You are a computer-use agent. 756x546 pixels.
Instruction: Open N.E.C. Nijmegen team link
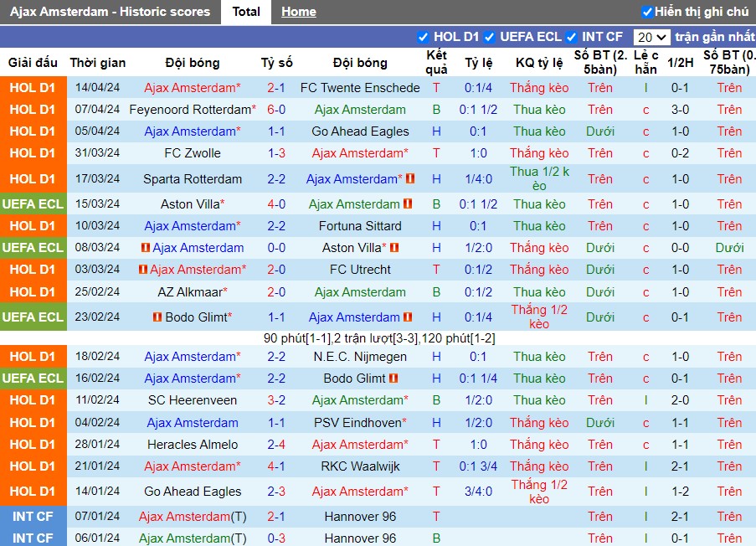click(x=360, y=357)
